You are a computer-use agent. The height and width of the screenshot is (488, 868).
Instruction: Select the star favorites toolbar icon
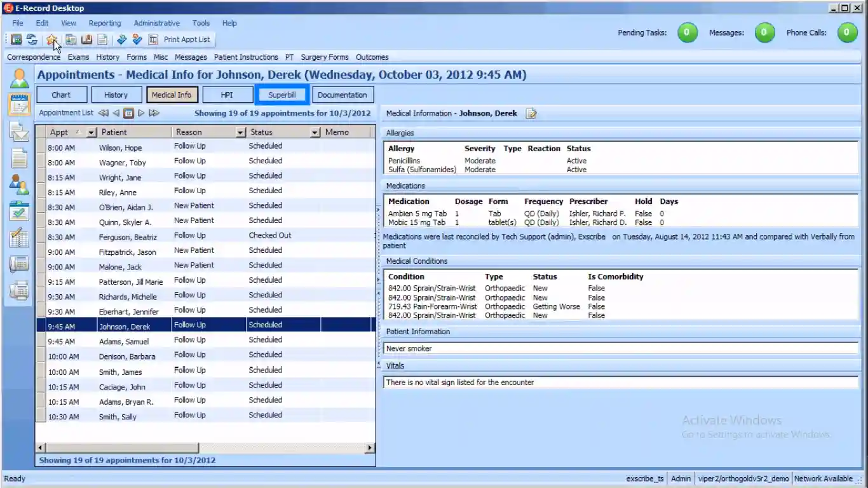(x=52, y=39)
